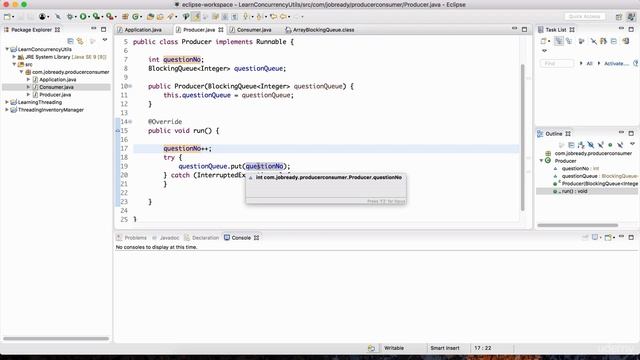
Task: Expand Application.java in Package Explorer
Action: pyautogui.click(x=28, y=79)
